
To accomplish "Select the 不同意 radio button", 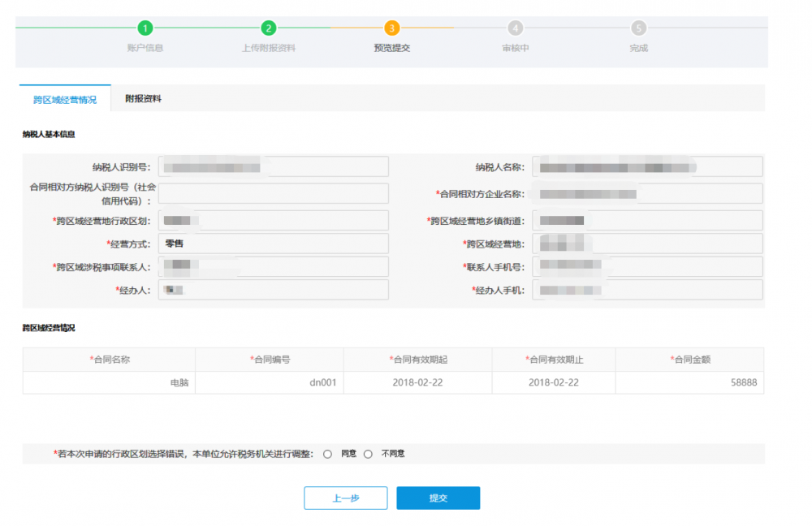I will tap(368, 454).
